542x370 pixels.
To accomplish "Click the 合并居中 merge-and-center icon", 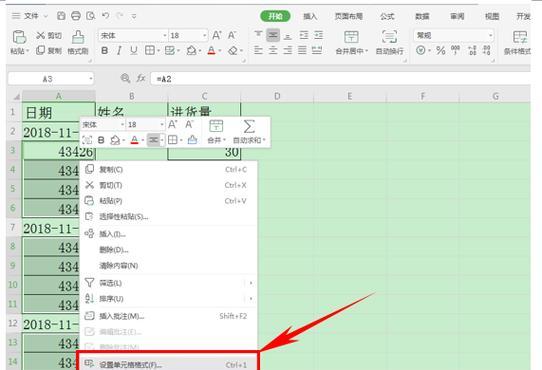I will [351, 37].
